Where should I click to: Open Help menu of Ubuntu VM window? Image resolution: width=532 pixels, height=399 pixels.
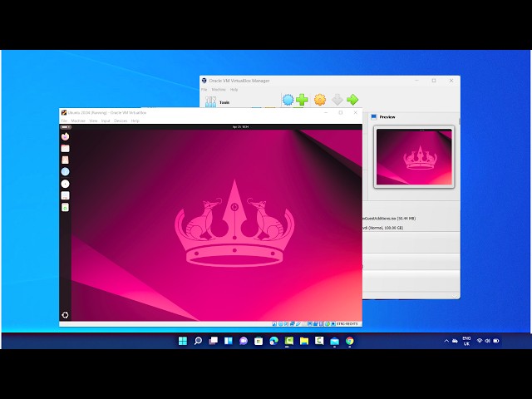point(135,121)
